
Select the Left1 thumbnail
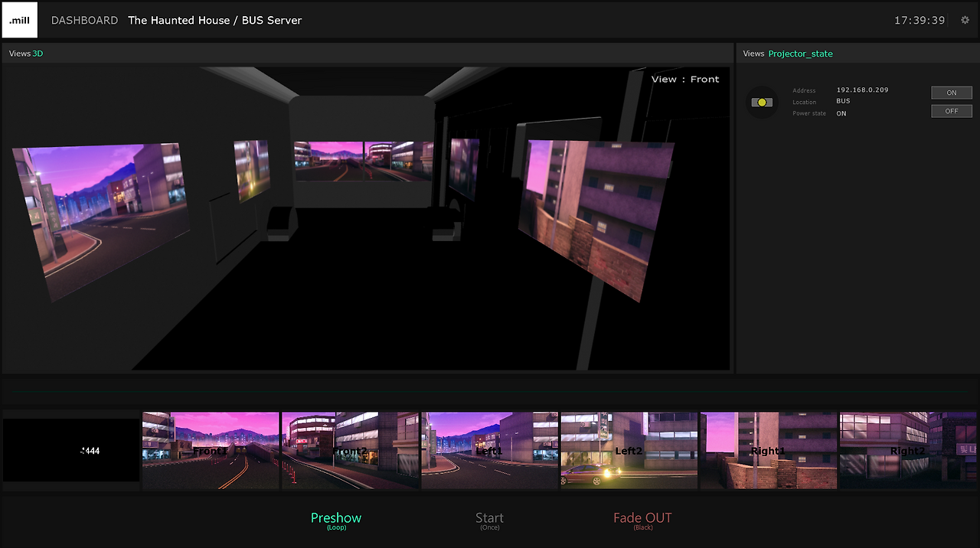[489, 451]
